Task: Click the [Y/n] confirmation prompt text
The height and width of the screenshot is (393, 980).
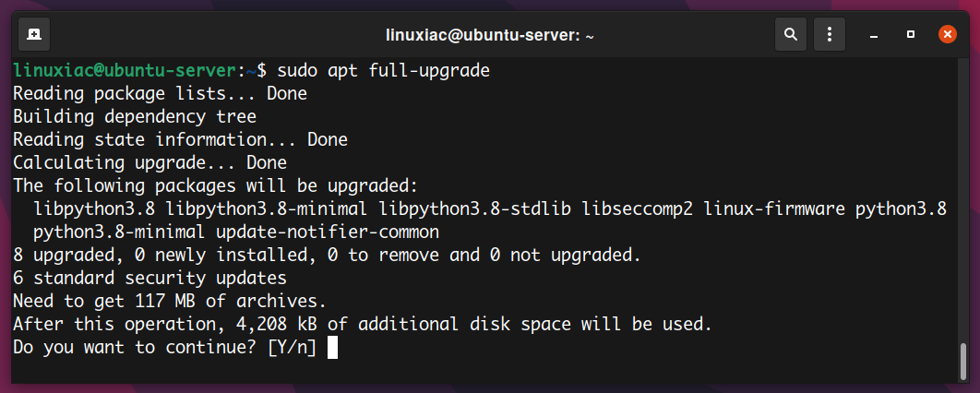Action: (292, 348)
